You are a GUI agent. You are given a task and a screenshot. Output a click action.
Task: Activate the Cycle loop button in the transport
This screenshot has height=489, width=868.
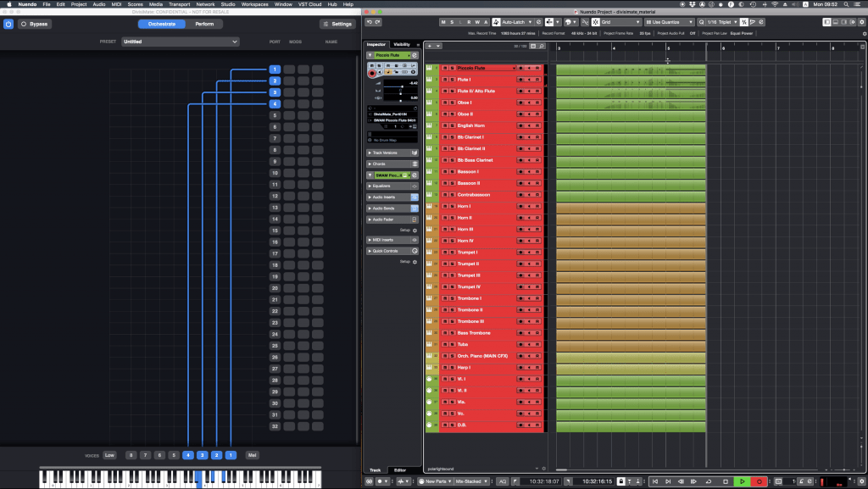709,481
